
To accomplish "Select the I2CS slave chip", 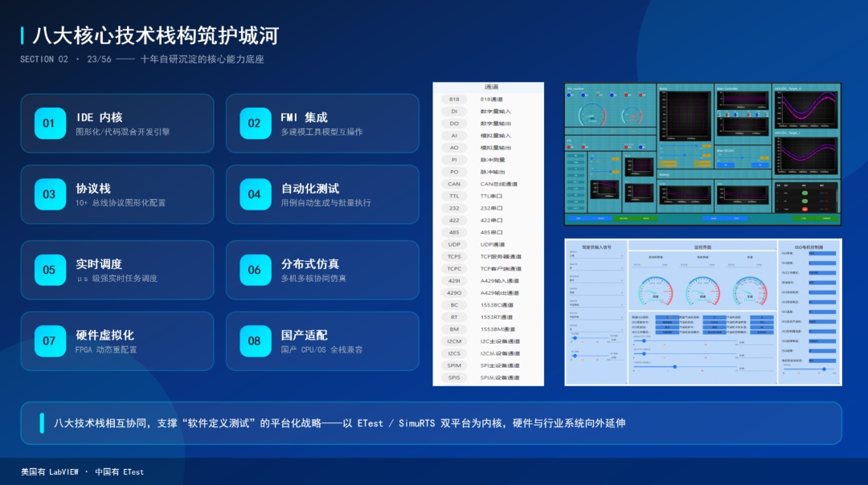I will tap(454, 353).
